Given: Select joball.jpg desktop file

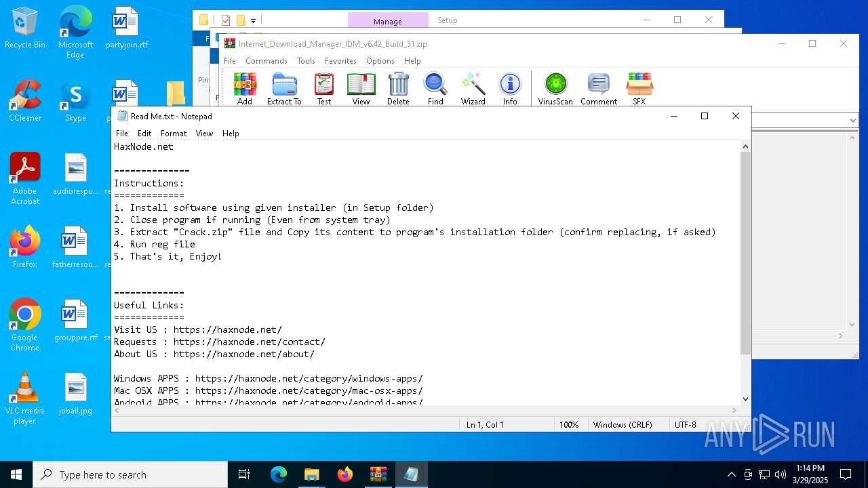Looking at the screenshot, I should [x=75, y=394].
